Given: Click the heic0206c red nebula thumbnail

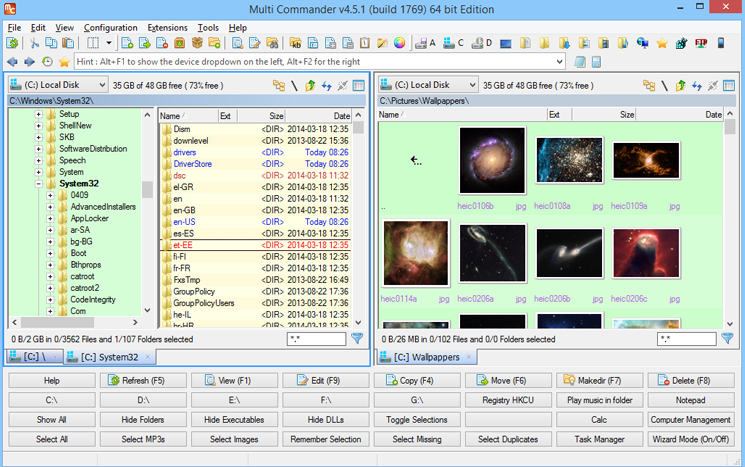Looking at the screenshot, I should (646, 253).
